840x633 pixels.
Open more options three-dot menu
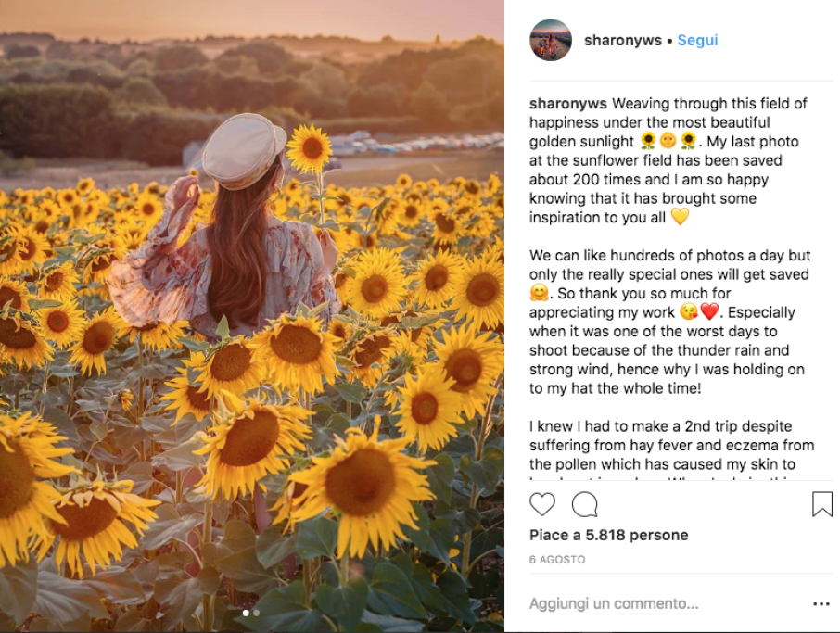click(821, 604)
